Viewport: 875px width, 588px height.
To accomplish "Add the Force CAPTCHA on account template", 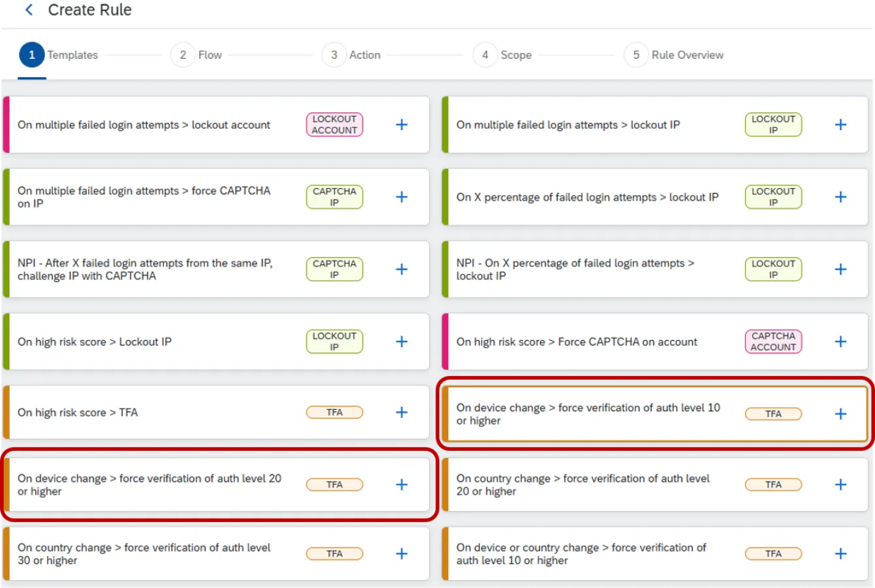I will pyautogui.click(x=840, y=341).
